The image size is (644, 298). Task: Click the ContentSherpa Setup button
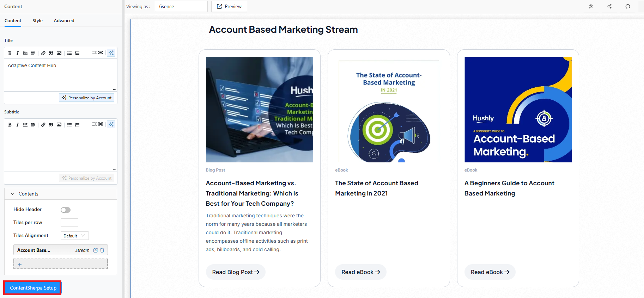[33, 288]
